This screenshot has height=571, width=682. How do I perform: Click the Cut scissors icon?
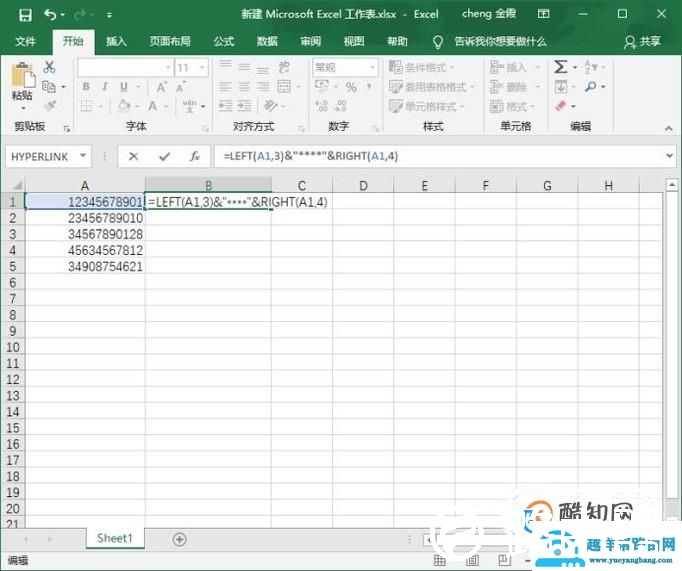click(x=50, y=68)
